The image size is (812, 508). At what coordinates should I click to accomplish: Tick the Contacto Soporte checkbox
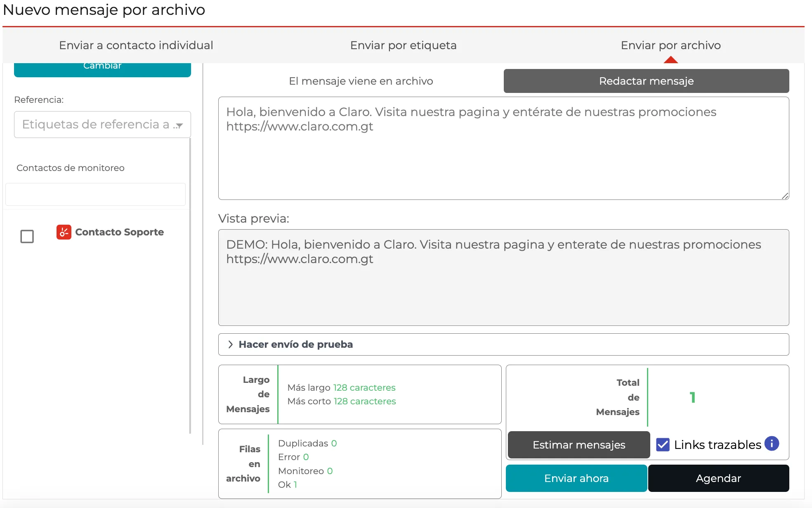(27, 237)
